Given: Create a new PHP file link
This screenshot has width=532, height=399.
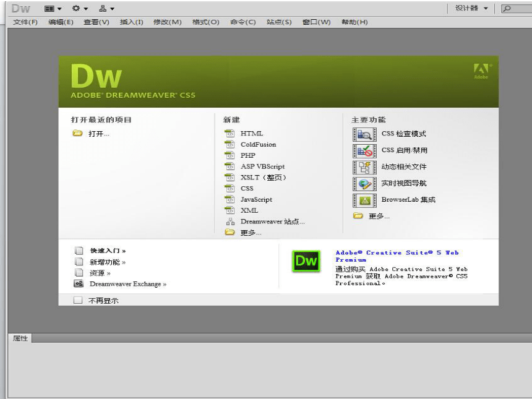Looking at the screenshot, I should pyautogui.click(x=247, y=155).
